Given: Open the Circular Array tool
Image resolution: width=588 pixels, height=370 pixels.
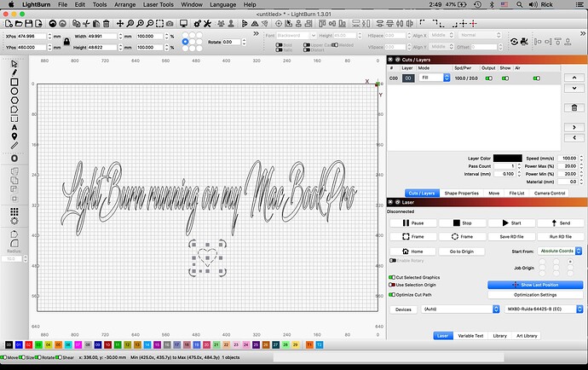Looking at the screenshot, I should (x=14, y=221).
